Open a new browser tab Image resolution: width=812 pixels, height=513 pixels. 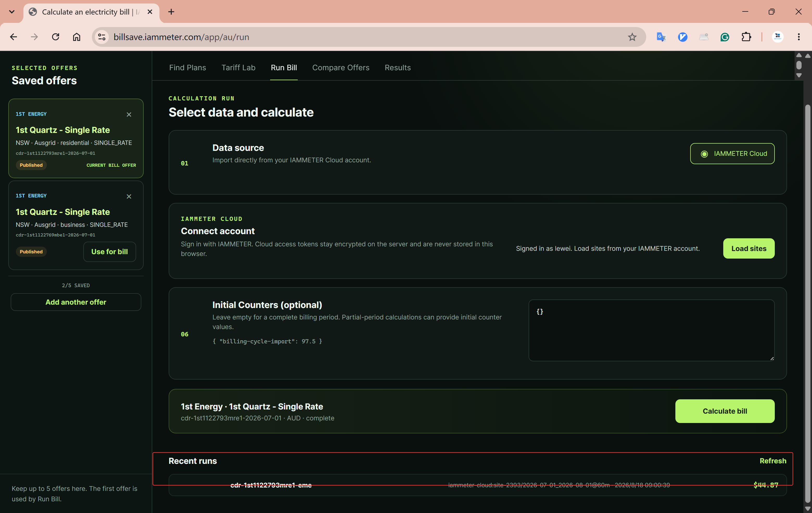(171, 12)
